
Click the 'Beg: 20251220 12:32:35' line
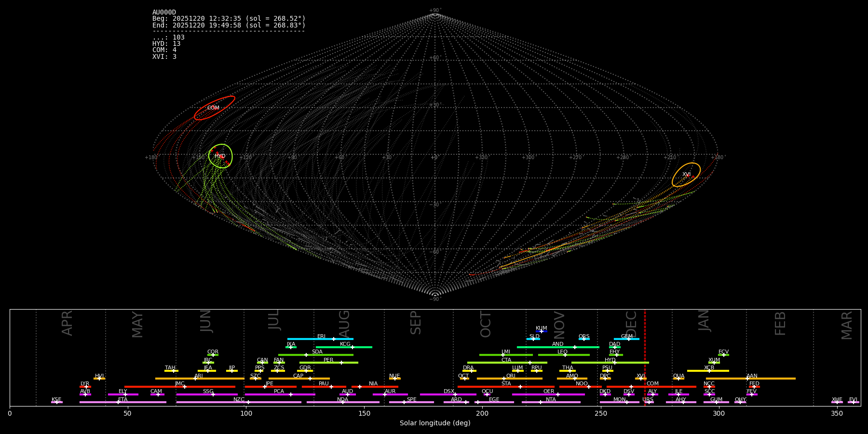pyautogui.click(x=229, y=19)
